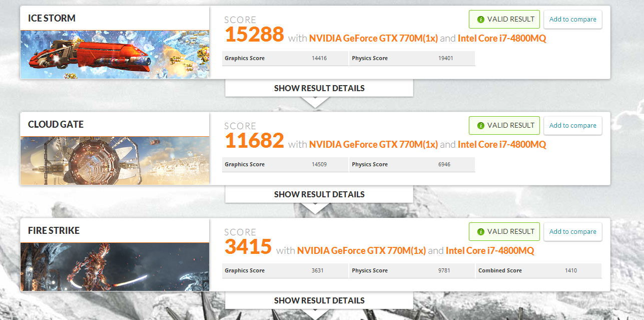
Task: Click the Combined Score label in Fire Strike
Action: 500,271
